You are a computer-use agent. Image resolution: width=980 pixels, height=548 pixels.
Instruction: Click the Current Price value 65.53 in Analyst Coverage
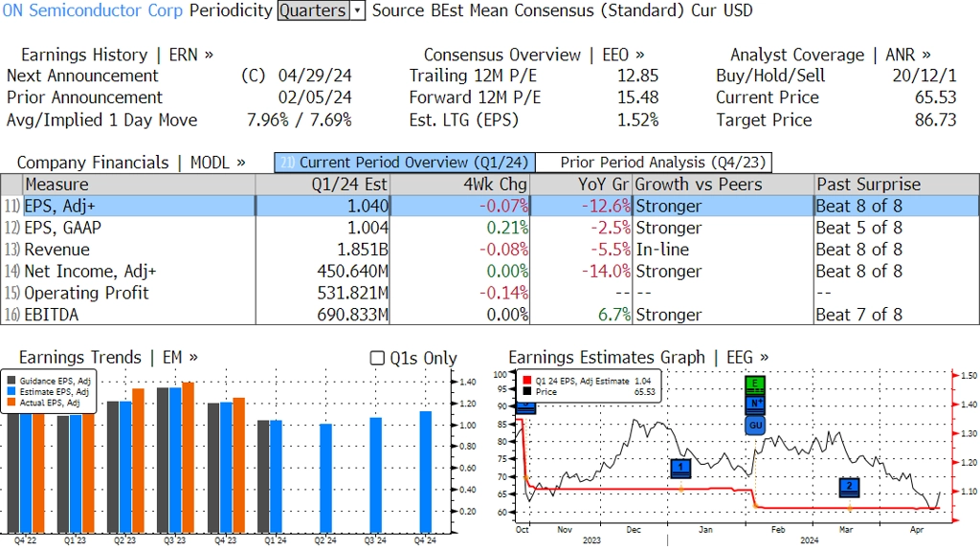click(936, 98)
